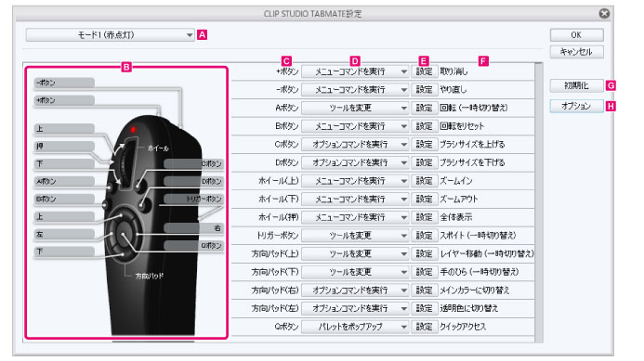Click 設定 for the 方向パッド(上) row
The image size is (644, 361).
[x=425, y=253]
